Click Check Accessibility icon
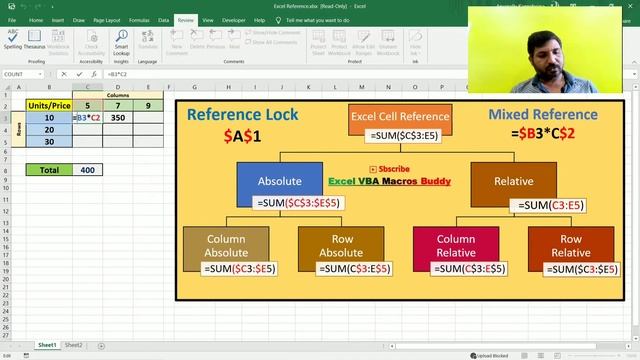The height and width of the screenshot is (360, 640). coord(92,42)
